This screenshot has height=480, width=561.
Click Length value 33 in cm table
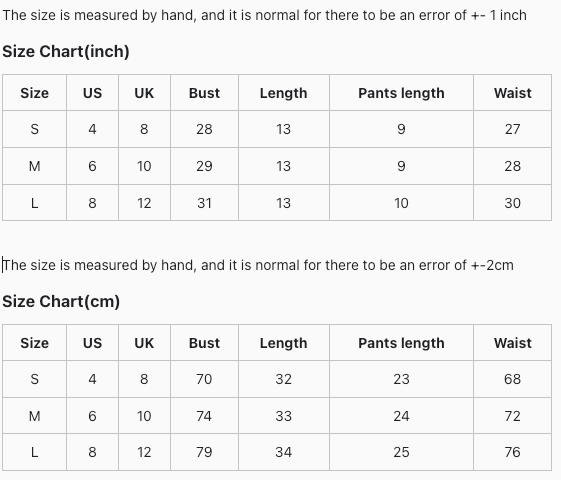pyautogui.click(x=283, y=416)
